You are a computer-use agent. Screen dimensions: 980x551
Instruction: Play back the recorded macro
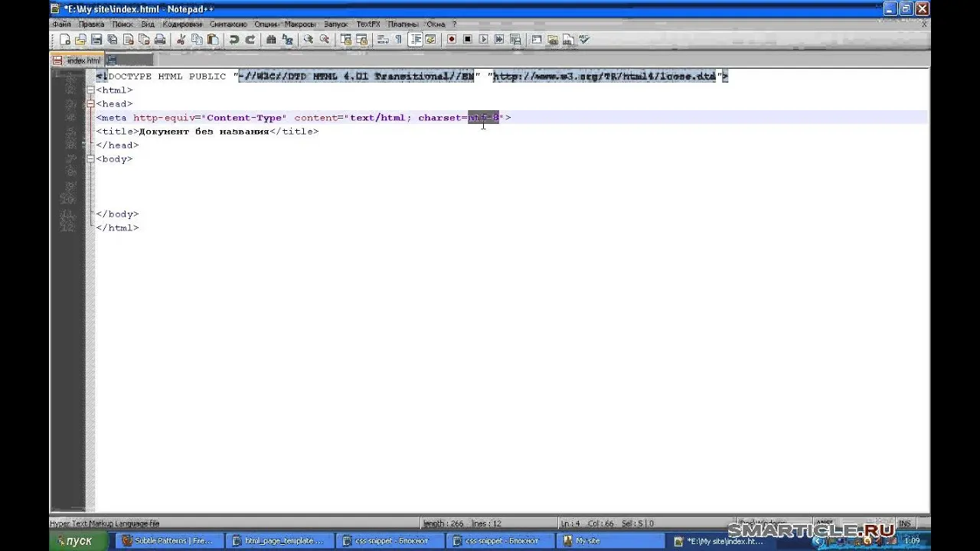click(x=484, y=40)
